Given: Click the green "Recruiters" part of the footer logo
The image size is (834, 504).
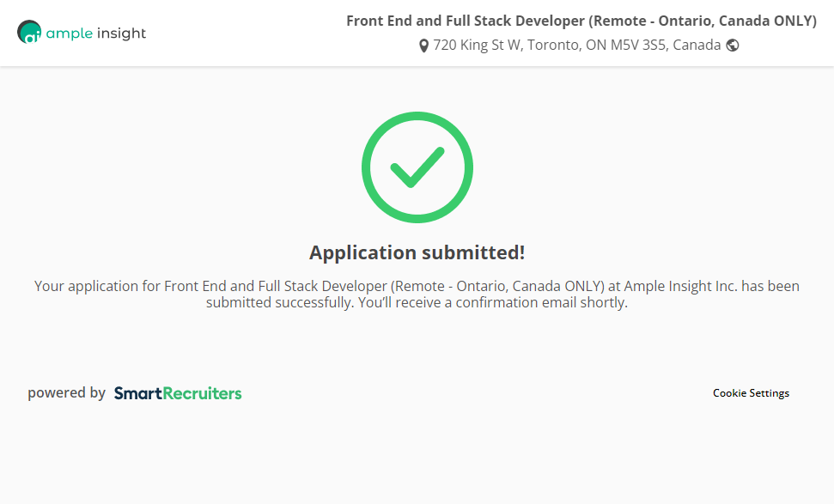Looking at the screenshot, I should click(x=202, y=393).
